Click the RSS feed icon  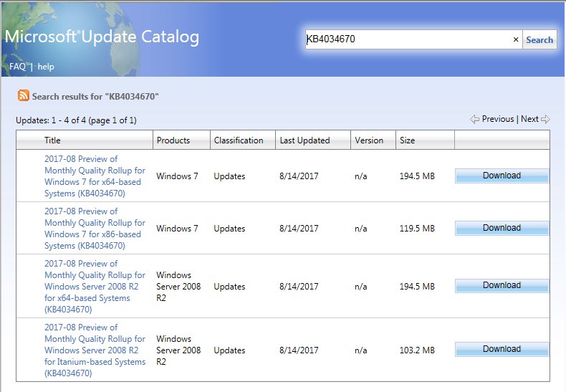[x=24, y=95]
